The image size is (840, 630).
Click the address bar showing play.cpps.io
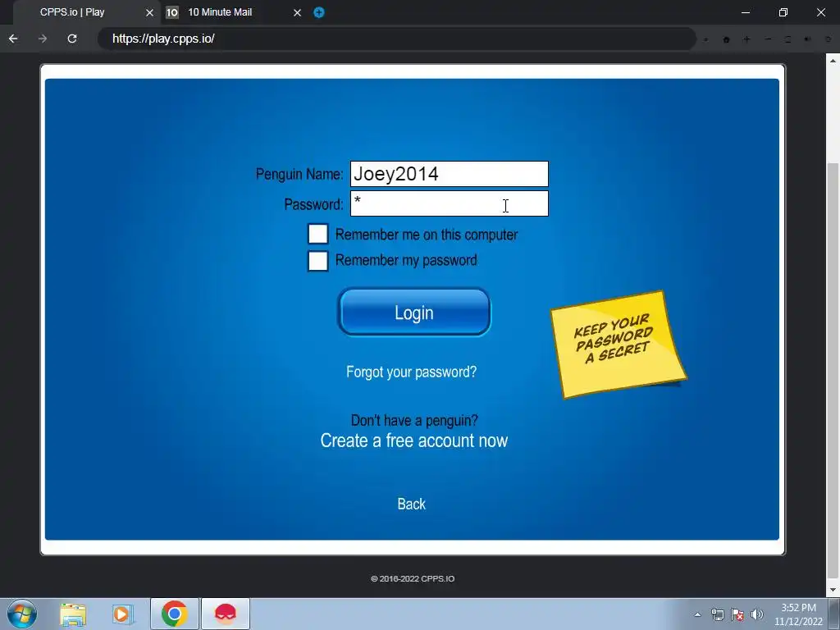(x=396, y=39)
